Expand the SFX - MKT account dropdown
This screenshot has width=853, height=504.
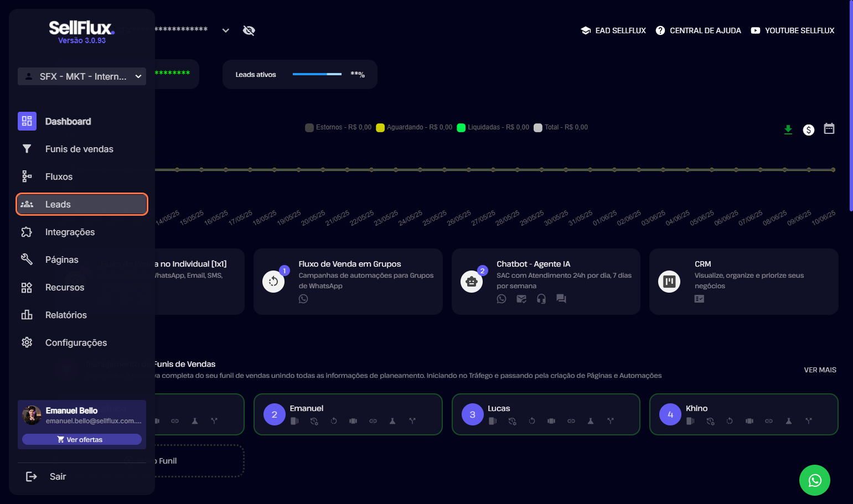click(82, 76)
